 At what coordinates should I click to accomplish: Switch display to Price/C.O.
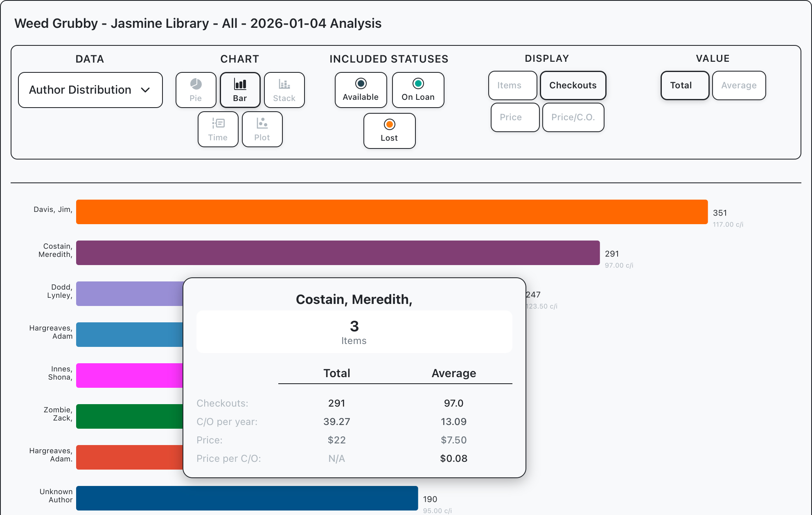[573, 117]
